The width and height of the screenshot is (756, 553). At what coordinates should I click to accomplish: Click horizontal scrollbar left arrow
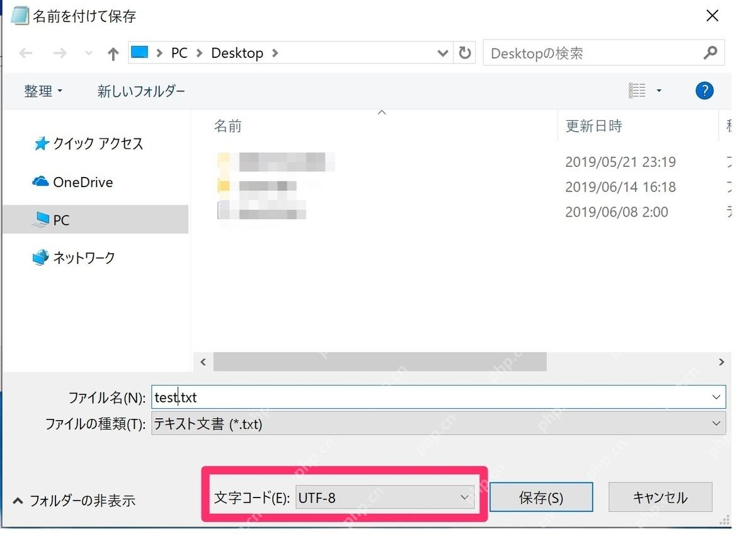click(x=203, y=362)
